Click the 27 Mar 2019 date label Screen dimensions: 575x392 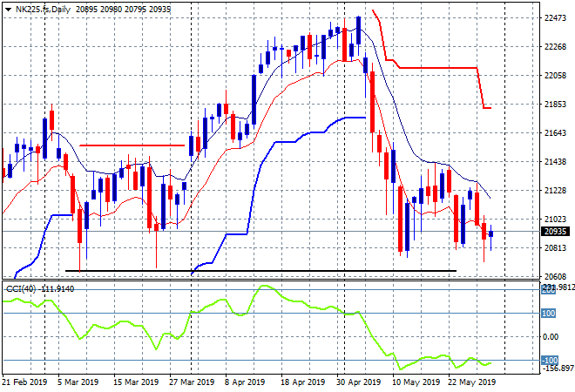(x=192, y=382)
